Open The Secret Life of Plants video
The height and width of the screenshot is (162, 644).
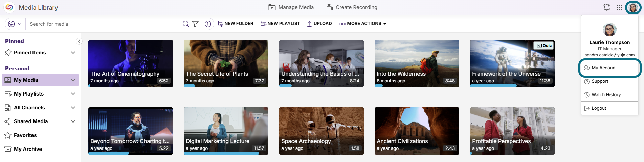point(226,63)
